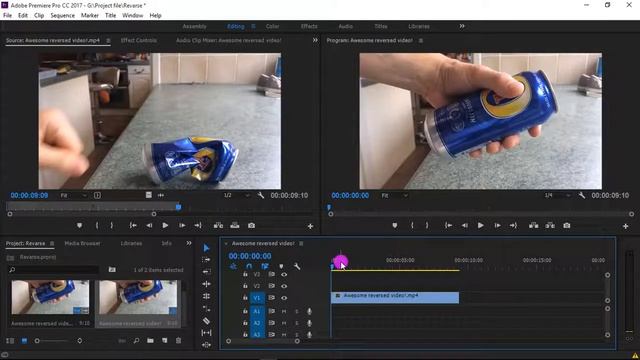Toggle V3 track output eye

tap(284, 275)
